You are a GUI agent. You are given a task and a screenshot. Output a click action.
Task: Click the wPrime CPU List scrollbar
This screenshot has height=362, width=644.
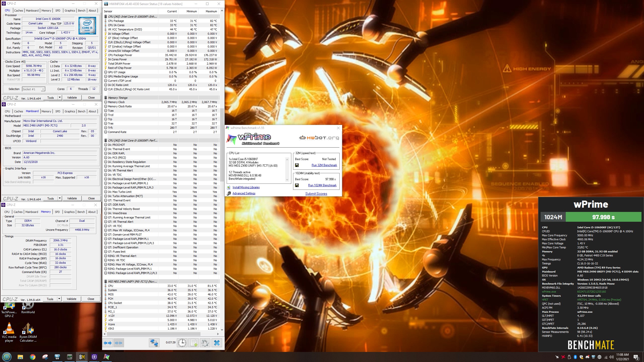tap(287, 169)
